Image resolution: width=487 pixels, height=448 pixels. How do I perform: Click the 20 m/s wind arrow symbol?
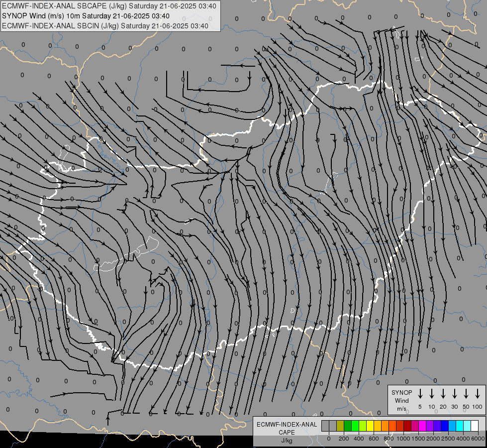tap(443, 394)
